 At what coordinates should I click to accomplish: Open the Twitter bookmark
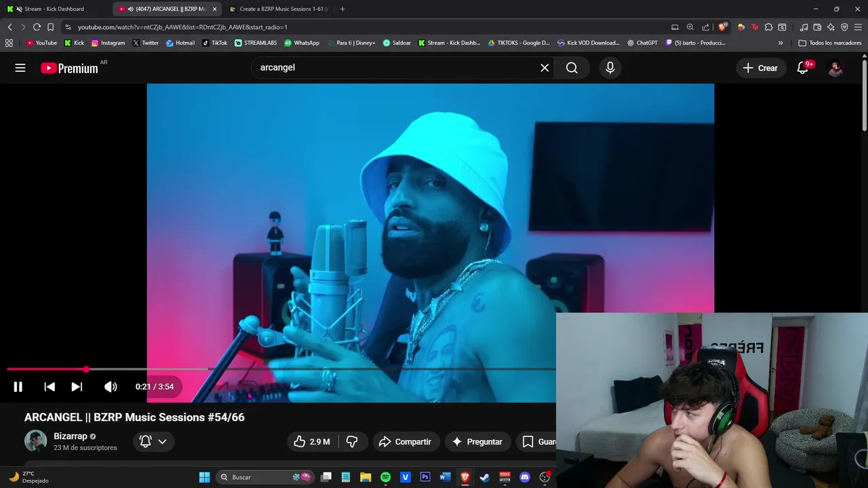pos(145,43)
